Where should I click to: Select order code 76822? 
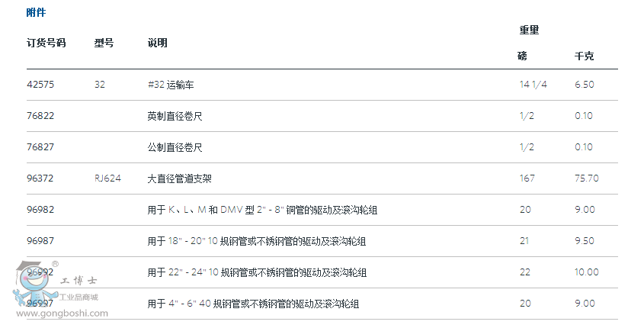coord(40,116)
